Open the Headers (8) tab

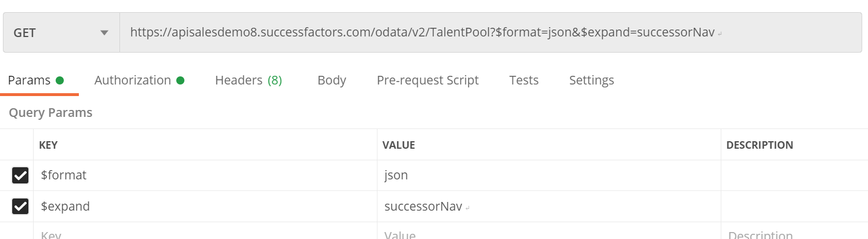pyautogui.click(x=248, y=80)
